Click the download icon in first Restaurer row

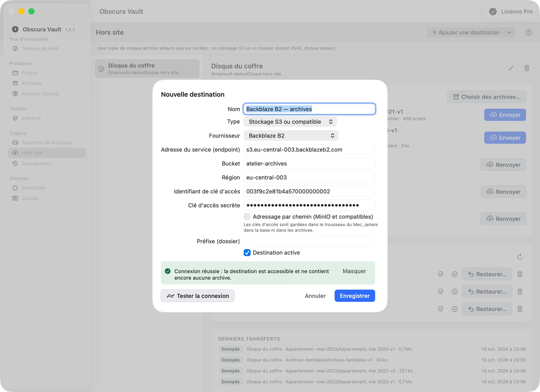(454, 274)
